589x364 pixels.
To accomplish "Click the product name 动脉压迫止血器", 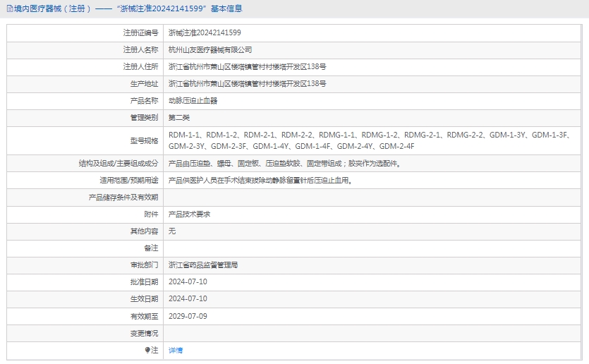I will tap(193, 101).
